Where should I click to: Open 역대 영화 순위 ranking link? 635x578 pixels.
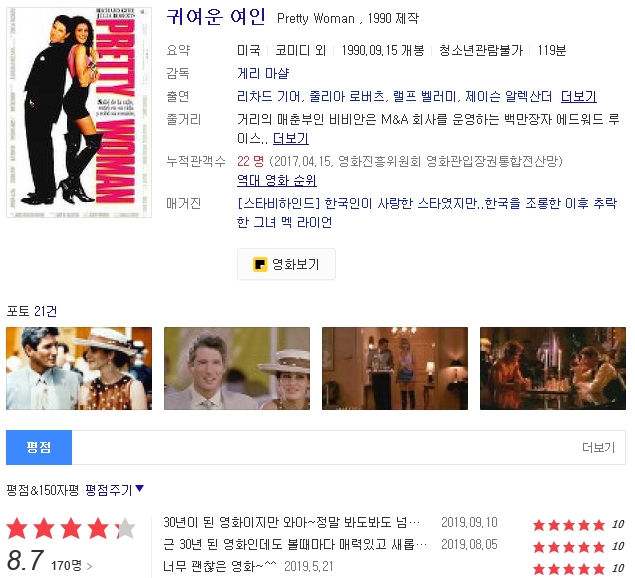point(276,181)
